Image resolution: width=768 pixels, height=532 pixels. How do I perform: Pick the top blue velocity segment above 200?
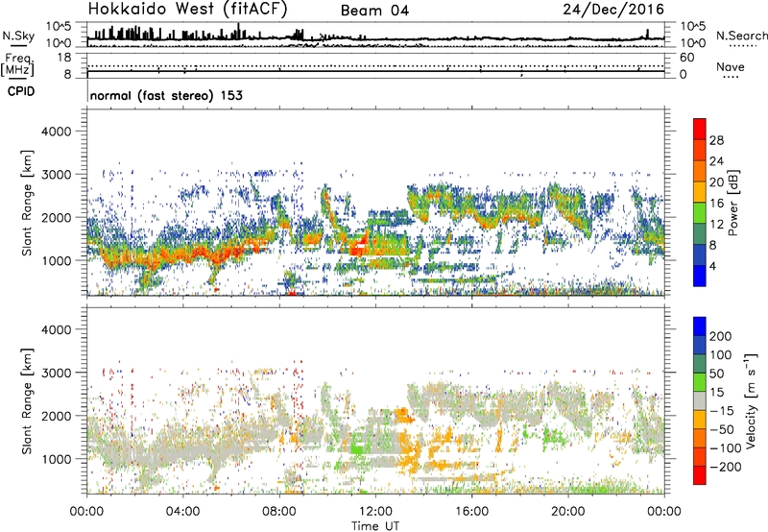[700, 326]
